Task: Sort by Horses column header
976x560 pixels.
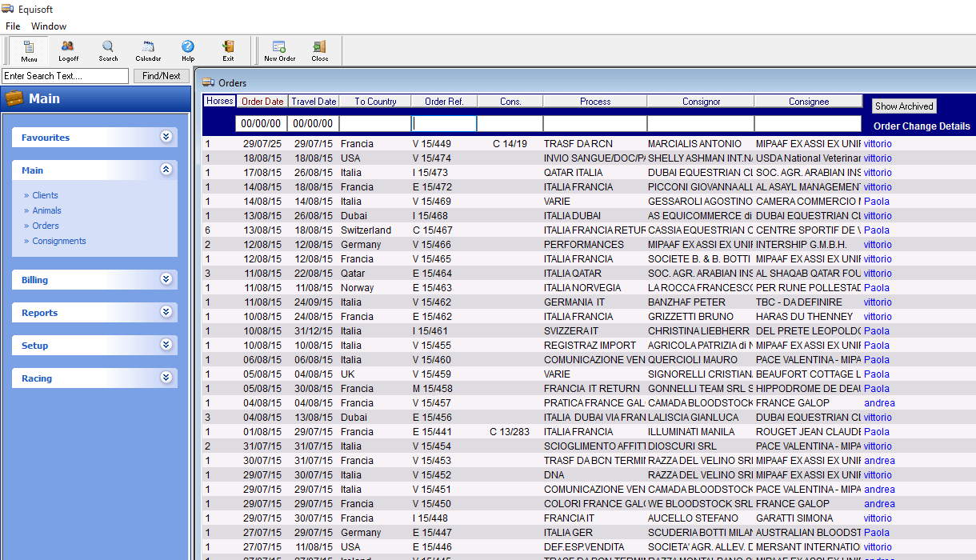Action: pyautogui.click(x=220, y=102)
